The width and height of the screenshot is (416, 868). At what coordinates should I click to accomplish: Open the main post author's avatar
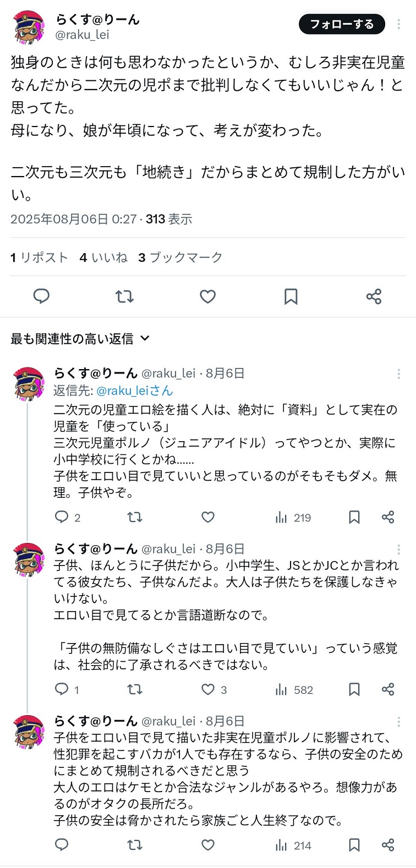(x=29, y=27)
